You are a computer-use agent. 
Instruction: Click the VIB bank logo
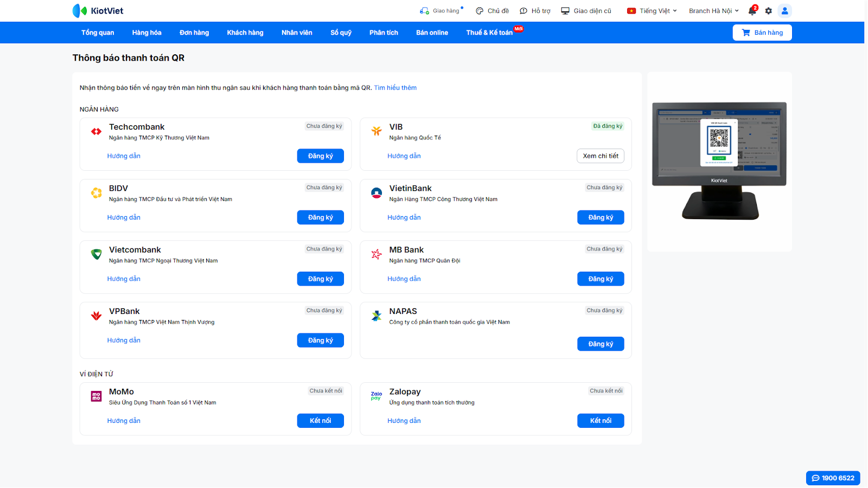[x=376, y=131]
